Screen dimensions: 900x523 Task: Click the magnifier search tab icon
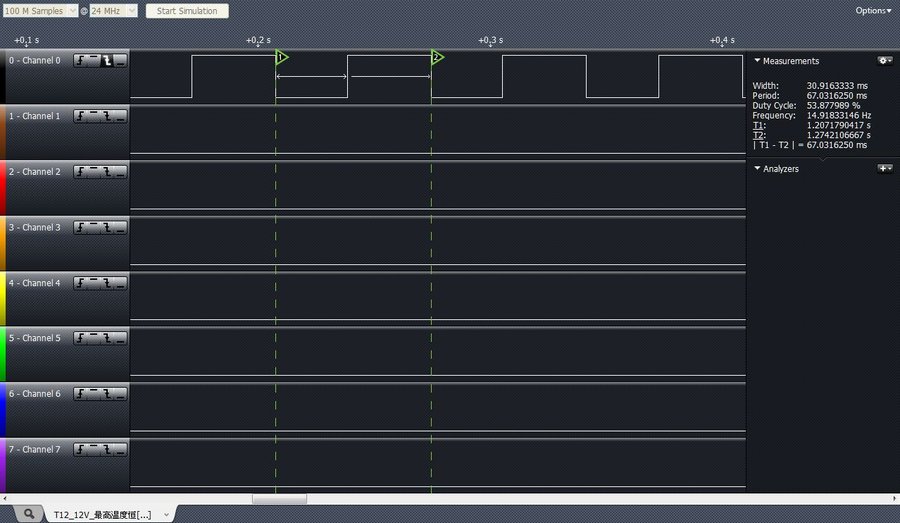pos(29,514)
